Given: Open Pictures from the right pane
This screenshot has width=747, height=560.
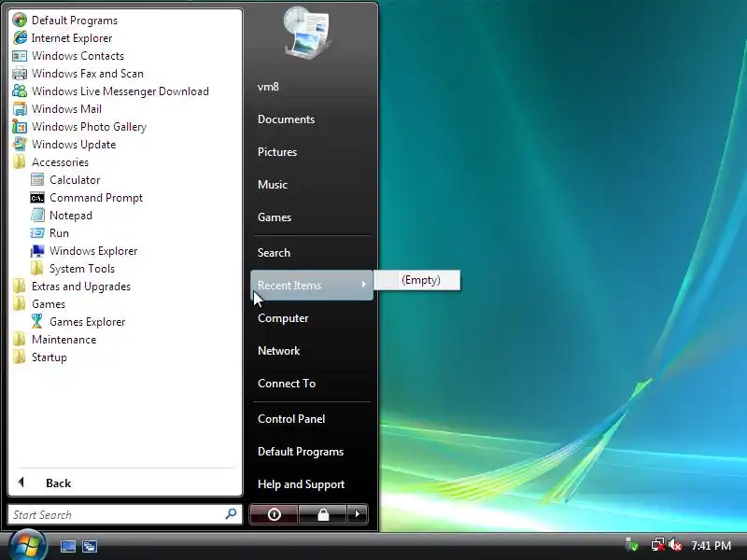Looking at the screenshot, I should coord(277,152).
